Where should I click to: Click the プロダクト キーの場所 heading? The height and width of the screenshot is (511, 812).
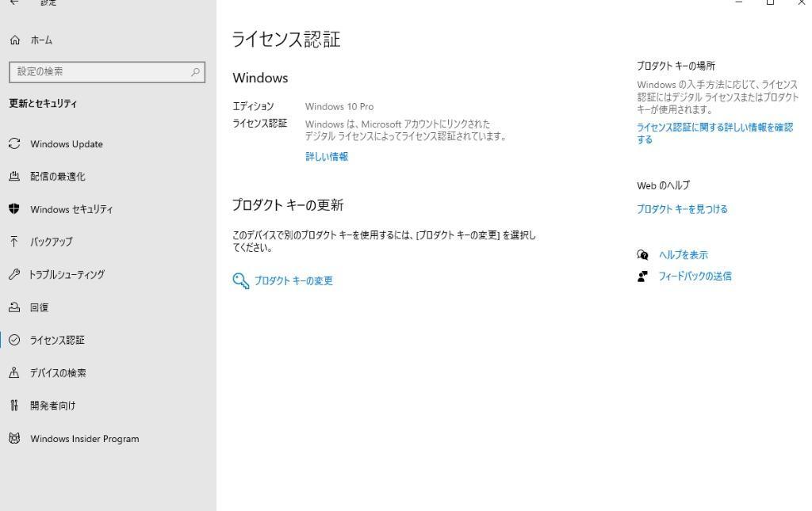click(x=676, y=66)
